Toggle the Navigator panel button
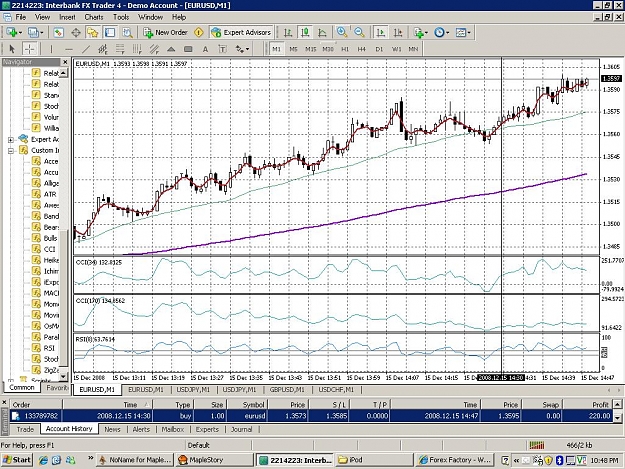625x469 pixels. coord(93,32)
